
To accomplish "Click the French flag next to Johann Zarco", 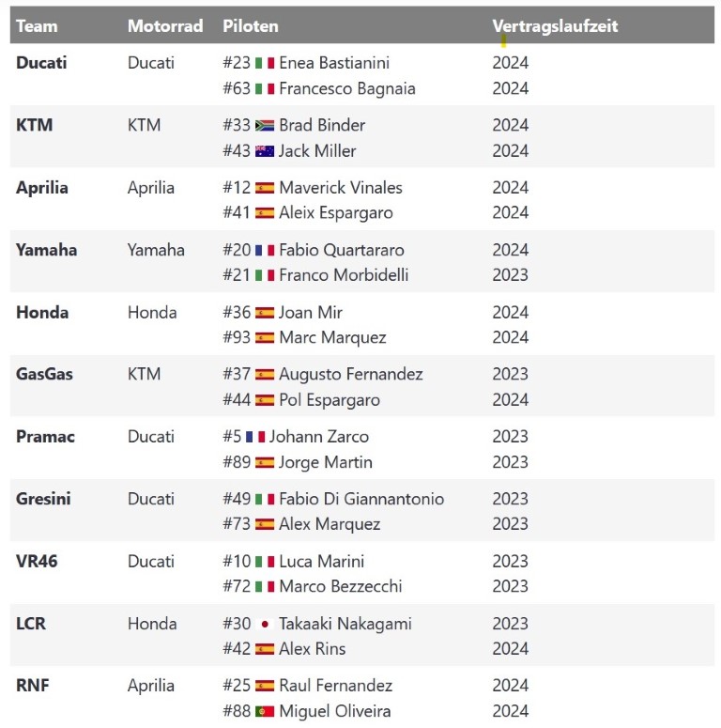I will click(x=255, y=437).
